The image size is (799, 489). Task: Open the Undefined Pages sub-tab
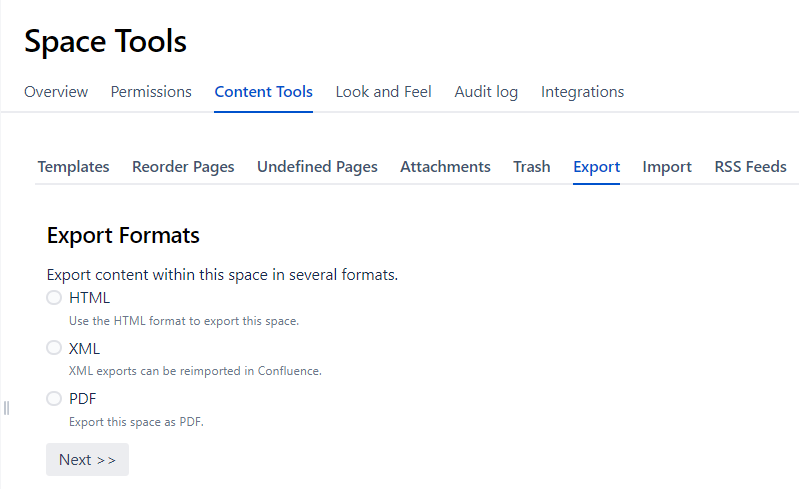point(317,167)
